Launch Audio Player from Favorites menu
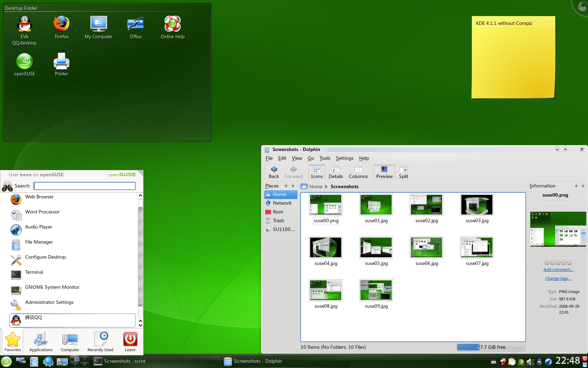Viewport: 588px width, 368px height. coord(72,230)
